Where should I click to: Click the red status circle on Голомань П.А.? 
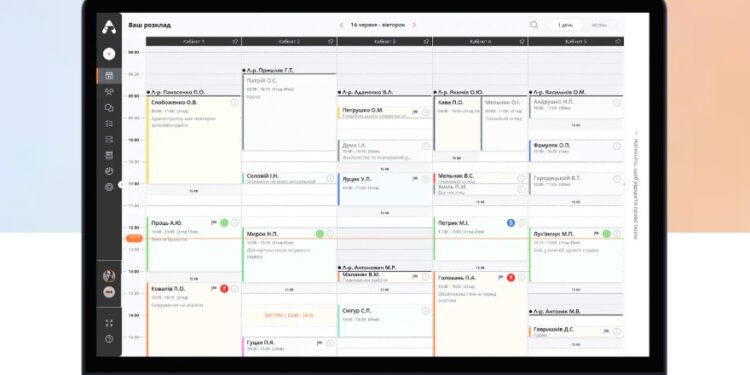click(x=510, y=277)
